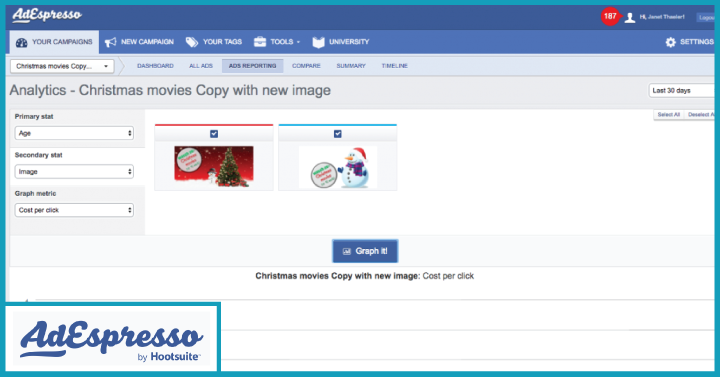Switch to the Dashboard sub-tab
This screenshot has height=377, width=720.
[155, 66]
